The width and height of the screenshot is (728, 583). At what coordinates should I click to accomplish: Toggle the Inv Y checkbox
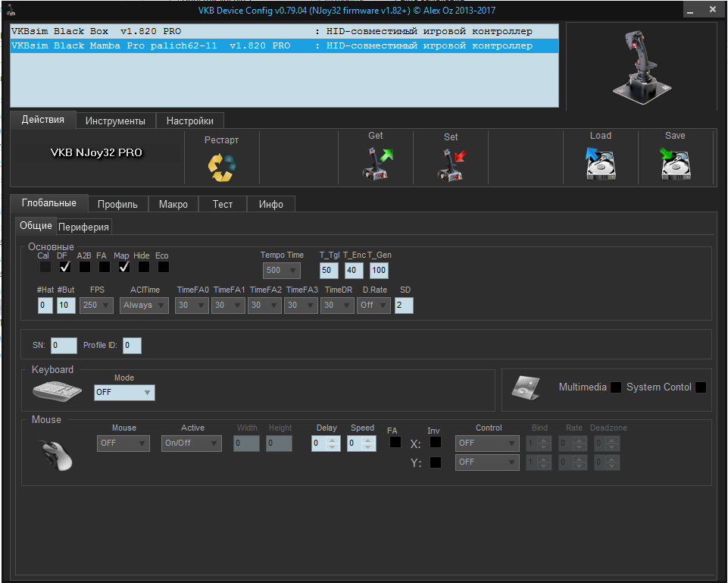coord(436,462)
